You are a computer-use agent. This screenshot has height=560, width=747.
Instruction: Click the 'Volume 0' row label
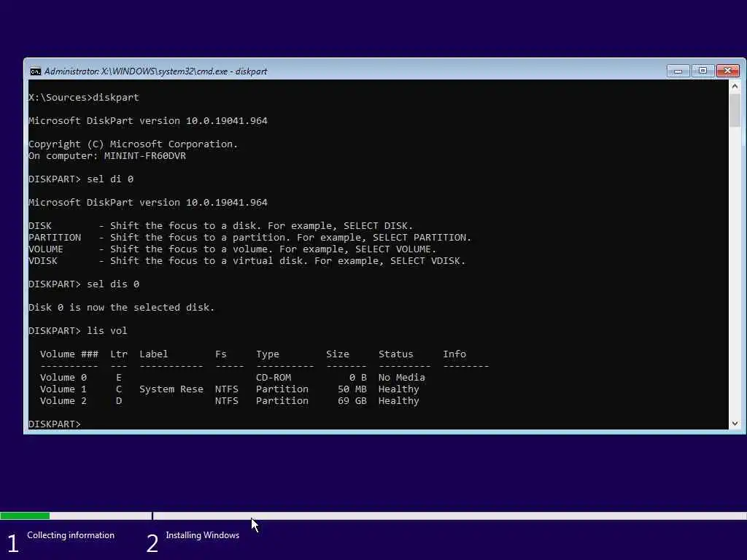(x=63, y=377)
